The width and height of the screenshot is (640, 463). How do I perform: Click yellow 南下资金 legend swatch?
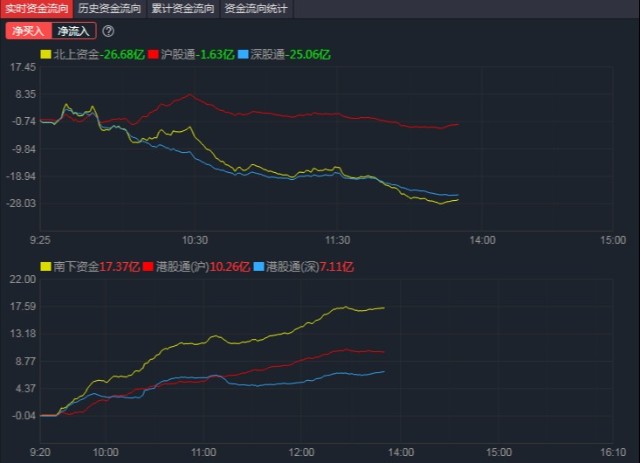click(45, 267)
